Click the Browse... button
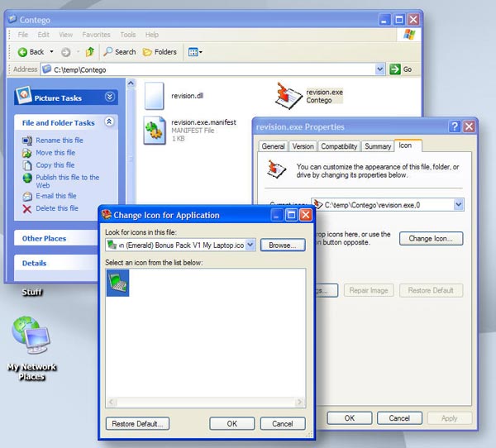Viewport: 496px width, 448px height. tap(283, 245)
